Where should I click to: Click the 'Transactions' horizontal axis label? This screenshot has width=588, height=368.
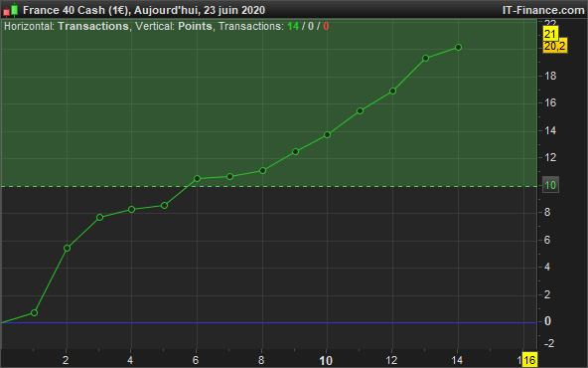pyautogui.click(x=93, y=26)
